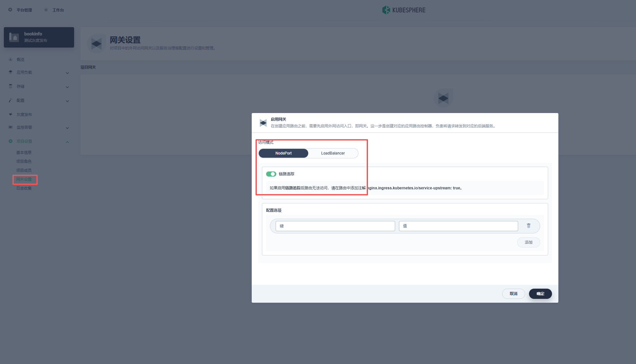This screenshot has height=364, width=636.
Task: Toggle the tracing switch off
Action: pyautogui.click(x=271, y=174)
